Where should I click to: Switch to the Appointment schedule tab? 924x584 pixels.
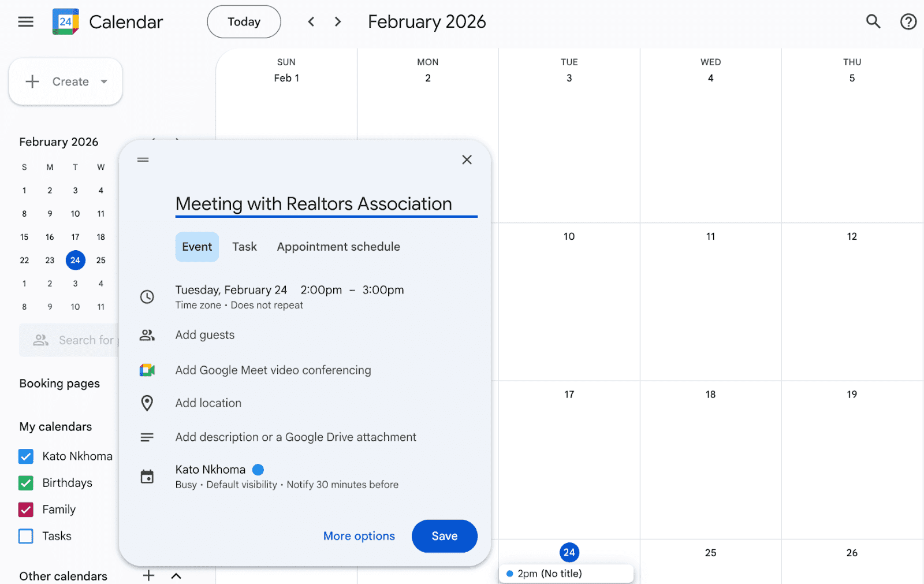(338, 247)
